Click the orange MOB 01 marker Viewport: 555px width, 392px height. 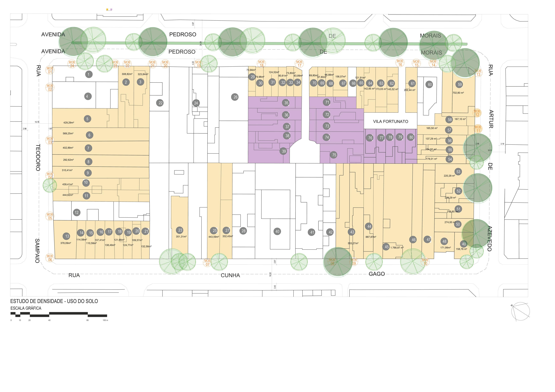[x=50, y=70]
